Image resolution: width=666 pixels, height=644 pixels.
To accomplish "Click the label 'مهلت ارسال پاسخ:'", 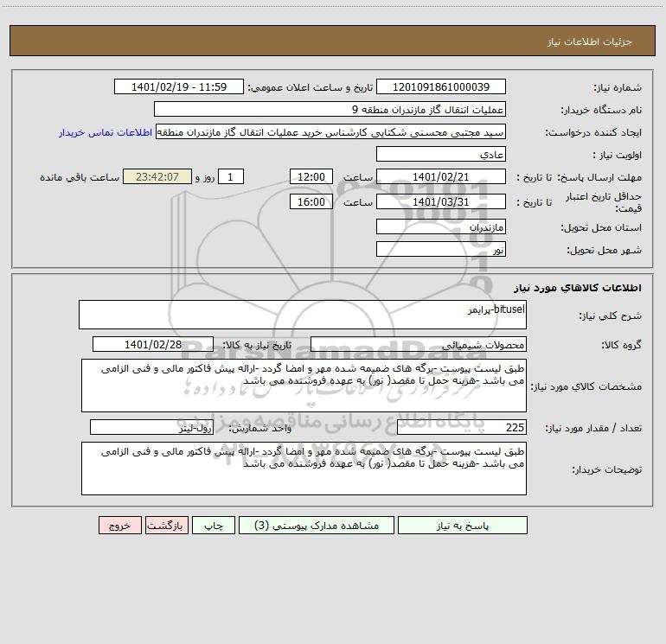I will [599, 177].
